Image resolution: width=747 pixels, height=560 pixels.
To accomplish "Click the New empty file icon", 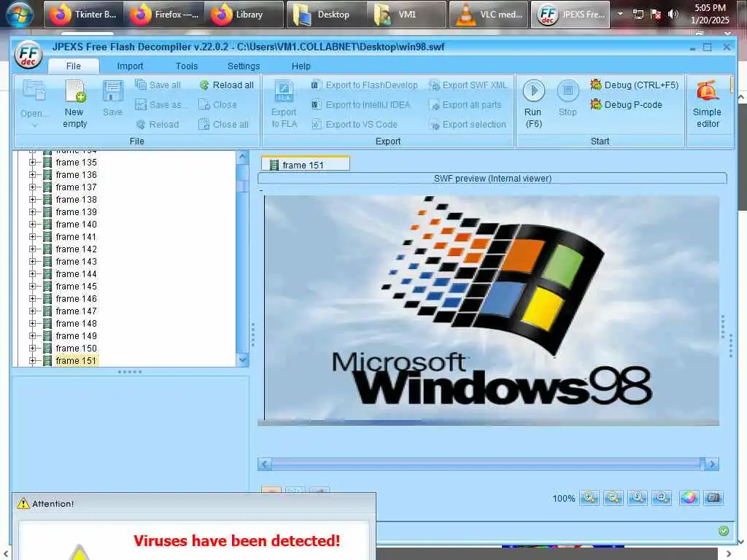I will (x=75, y=91).
